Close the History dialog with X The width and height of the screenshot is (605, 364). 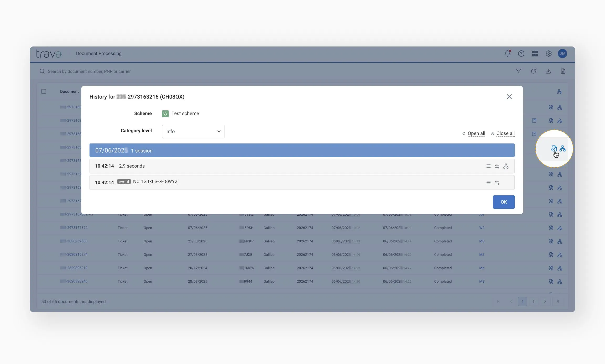[x=509, y=97]
